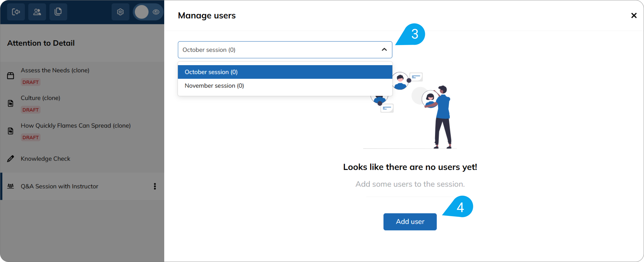Open the settings gear icon

120,12
